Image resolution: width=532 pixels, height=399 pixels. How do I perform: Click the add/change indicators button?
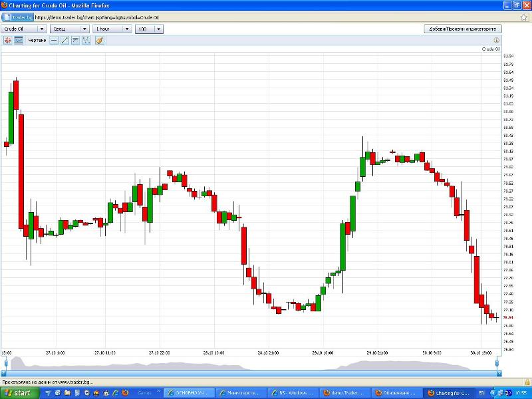[x=463, y=29]
